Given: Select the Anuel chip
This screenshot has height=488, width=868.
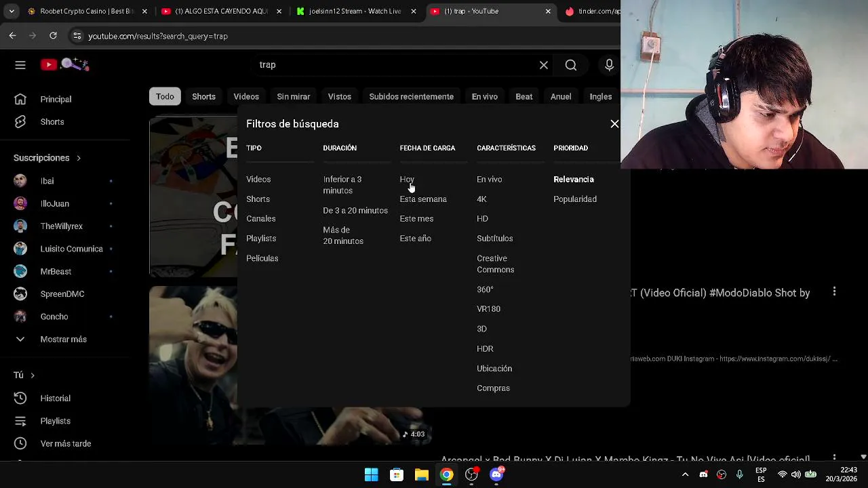Looking at the screenshot, I should pyautogui.click(x=561, y=96).
